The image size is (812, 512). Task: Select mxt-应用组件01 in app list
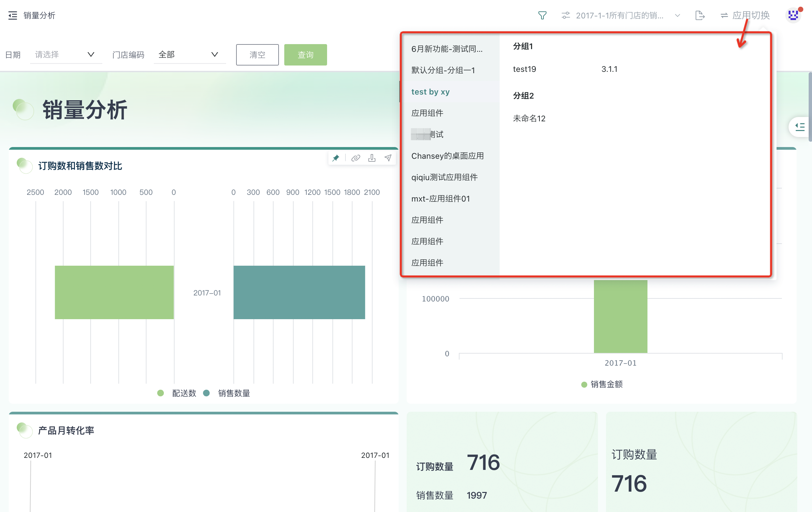(x=440, y=199)
